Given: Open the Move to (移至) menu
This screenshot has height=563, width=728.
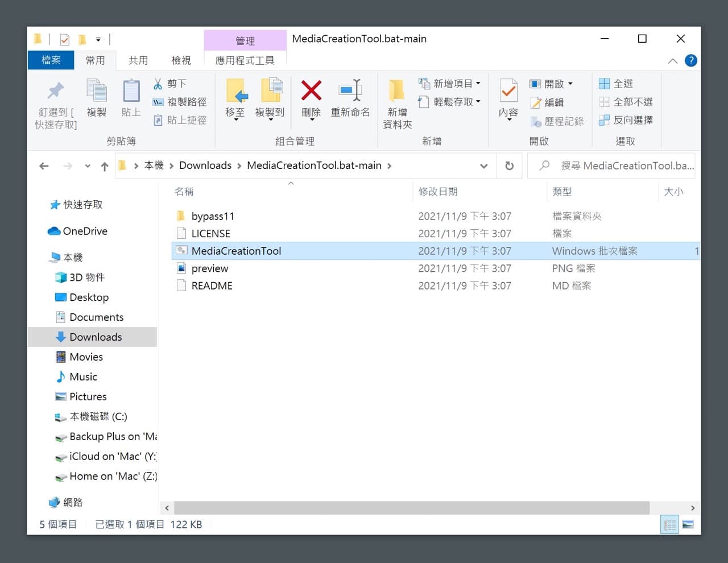Looking at the screenshot, I should 235,100.
